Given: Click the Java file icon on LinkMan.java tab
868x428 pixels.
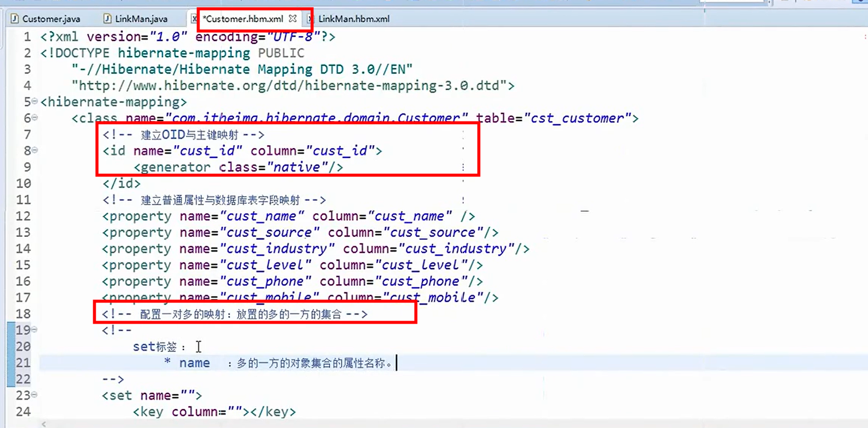Looking at the screenshot, I should (107, 19).
